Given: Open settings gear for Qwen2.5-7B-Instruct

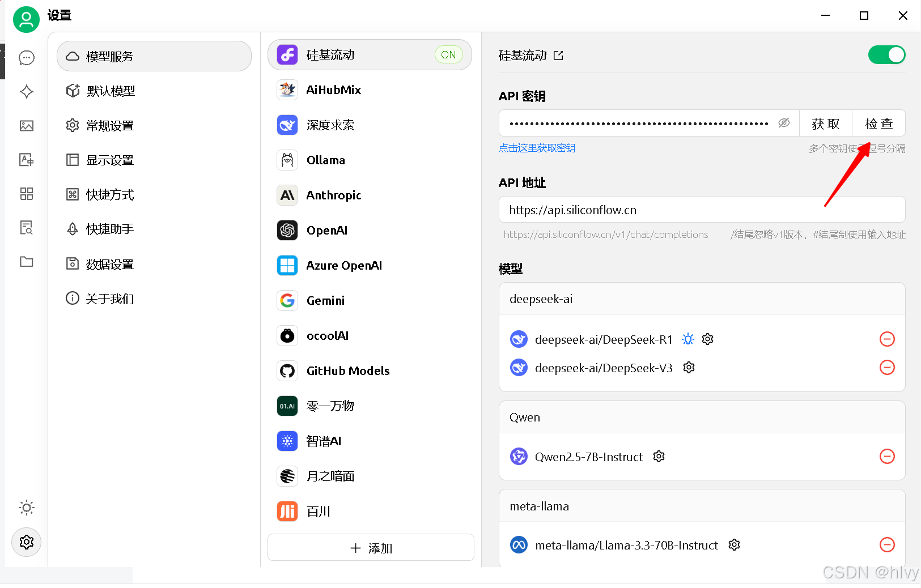Looking at the screenshot, I should (659, 457).
